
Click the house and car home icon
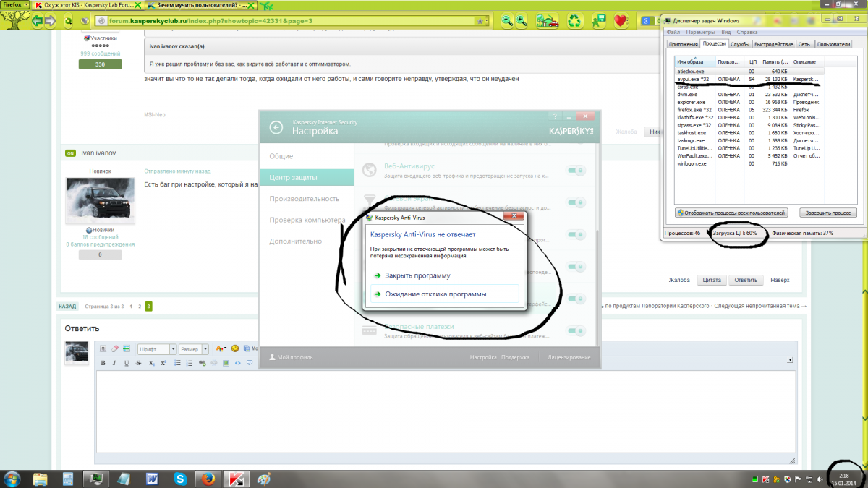click(548, 20)
